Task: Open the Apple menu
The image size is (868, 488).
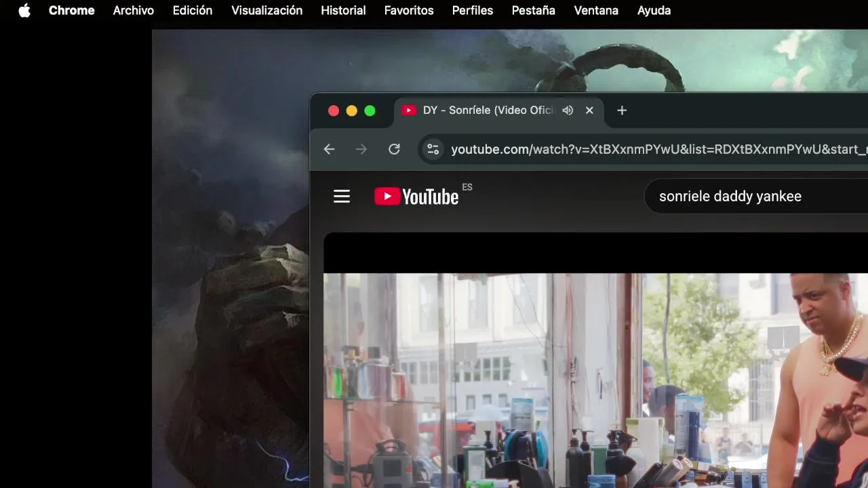Action: pyautogui.click(x=24, y=10)
